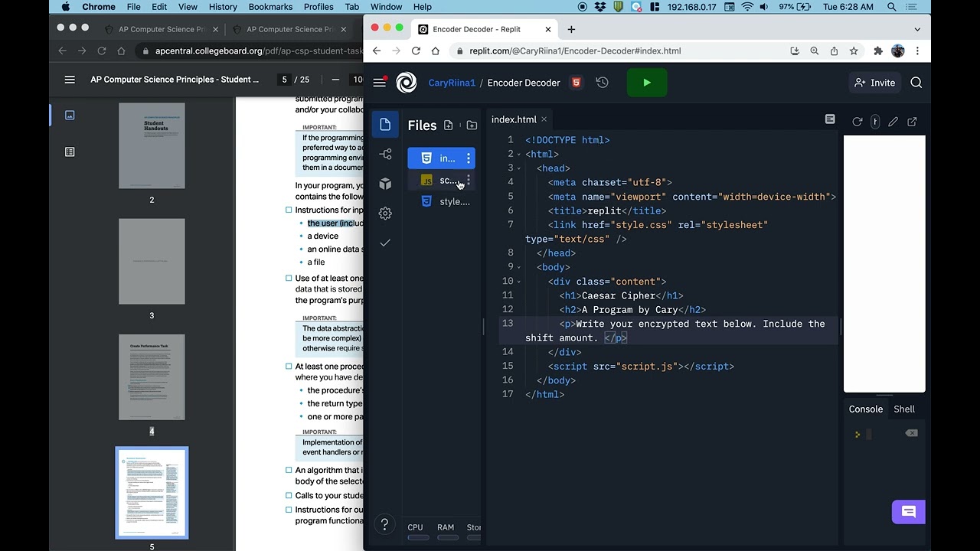
Task: Open the PDF viewer sidebar menu
Action: click(70, 80)
